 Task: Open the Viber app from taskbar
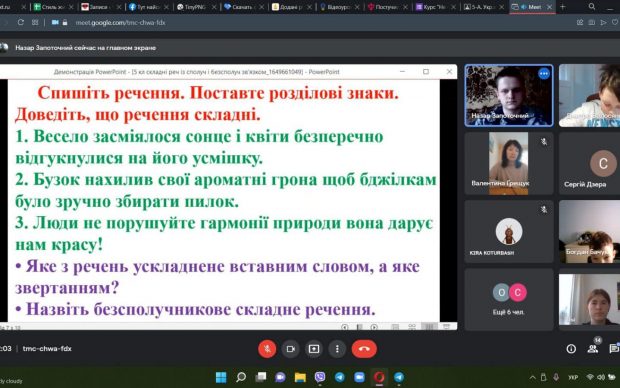[320, 377]
